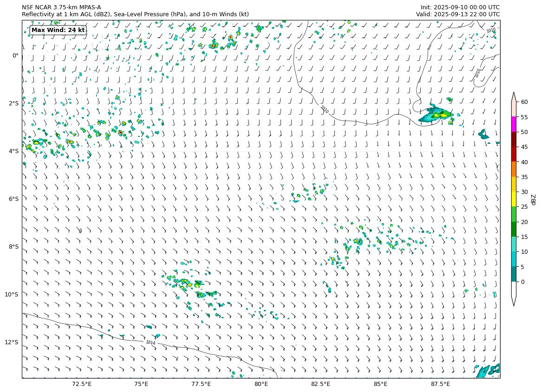This screenshot has width=541, height=392.
Task: Click the NSF NCAR 3.75-km MPAS-A title
Action: pyautogui.click(x=61, y=7)
